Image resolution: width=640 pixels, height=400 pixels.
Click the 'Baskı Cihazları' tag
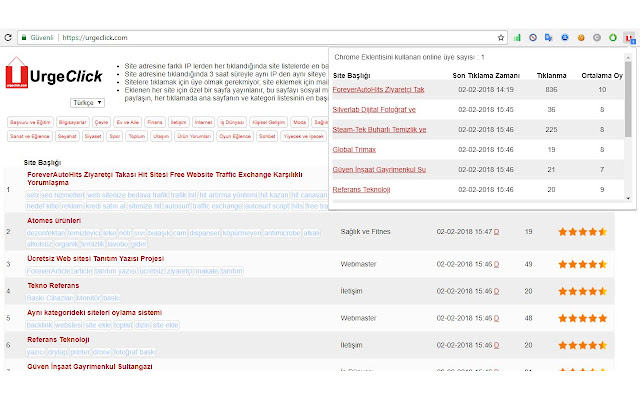50,298
